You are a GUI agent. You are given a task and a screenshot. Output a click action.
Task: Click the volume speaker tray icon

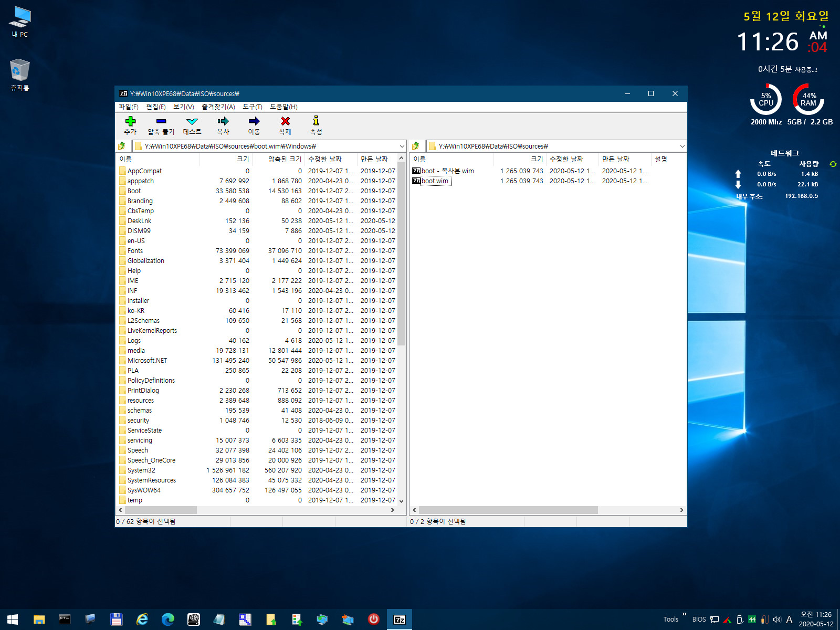(x=777, y=619)
